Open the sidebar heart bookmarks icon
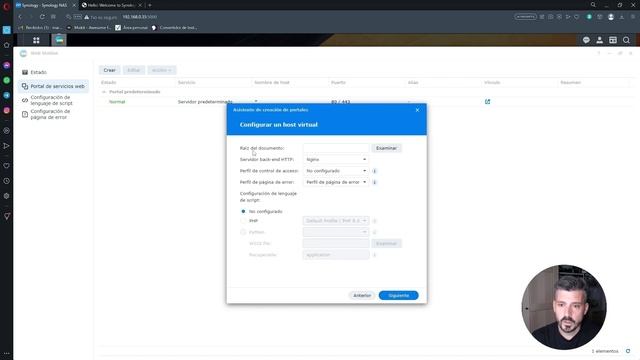640x360 pixels. pos(7,166)
